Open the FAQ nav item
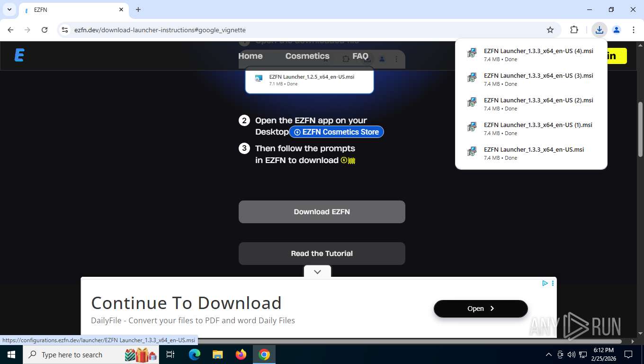The height and width of the screenshot is (364, 644). click(360, 56)
